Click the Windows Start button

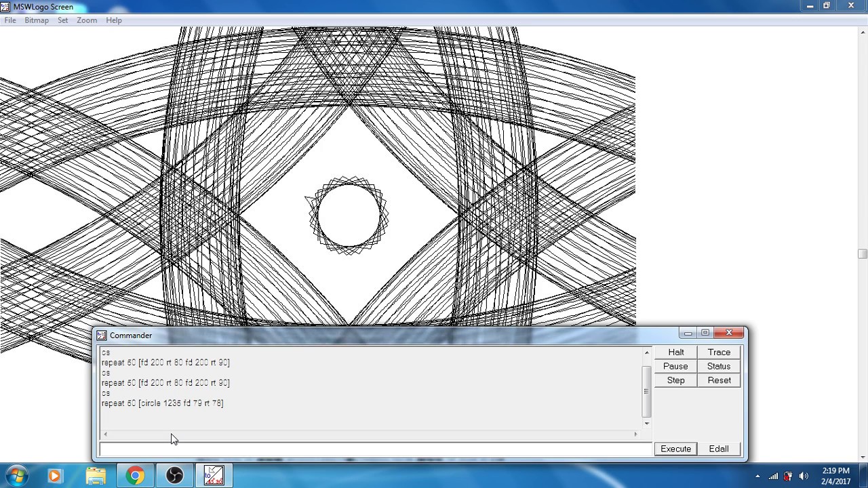coord(16,476)
